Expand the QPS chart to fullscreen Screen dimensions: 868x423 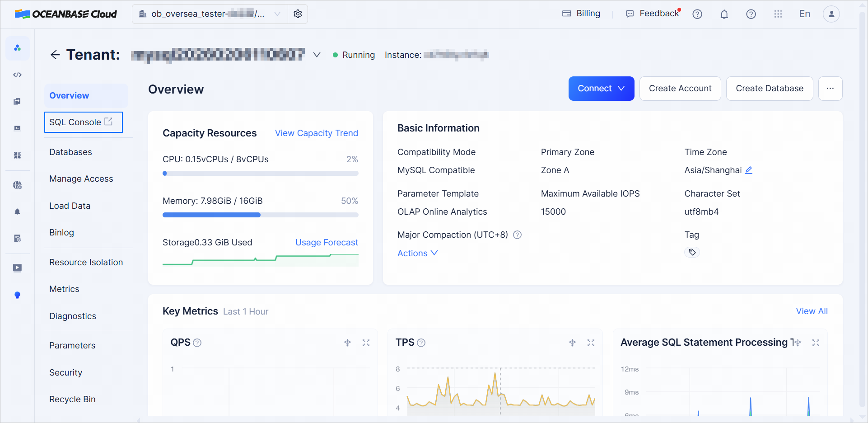click(366, 343)
